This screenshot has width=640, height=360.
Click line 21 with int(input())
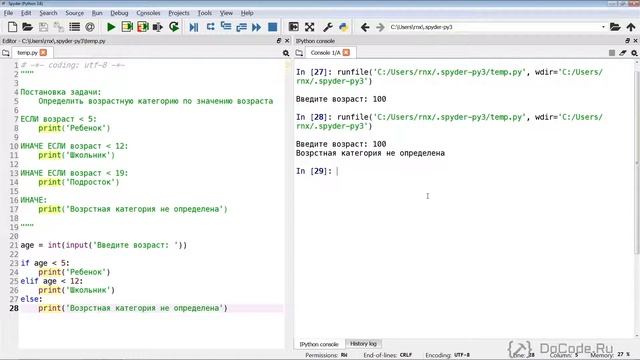[x=104, y=245]
